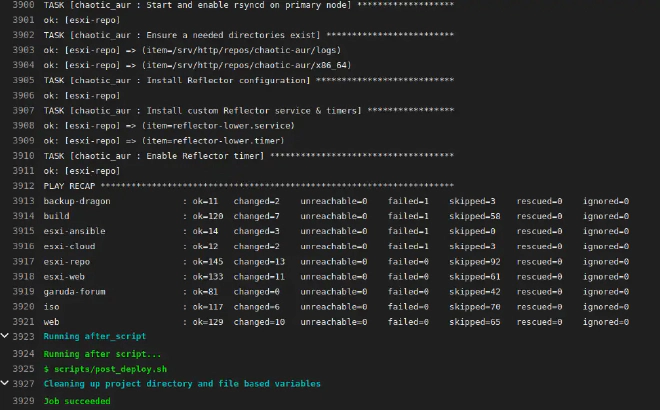Click line number 3917 for esxi-repo

click(x=20, y=261)
